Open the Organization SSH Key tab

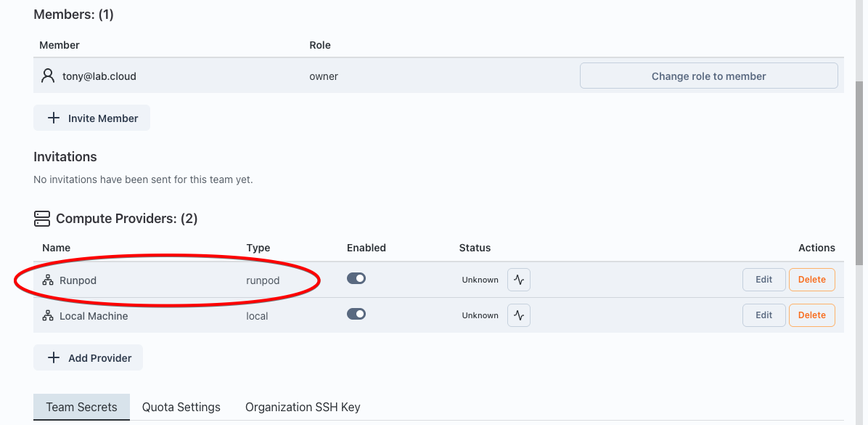tap(302, 407)
